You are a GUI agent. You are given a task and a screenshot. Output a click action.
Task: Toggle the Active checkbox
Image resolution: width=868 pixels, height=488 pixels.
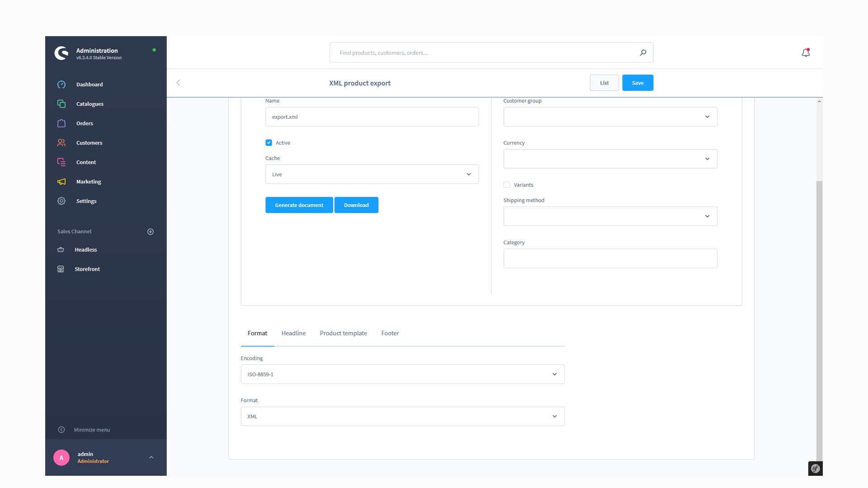click(269, 142)
